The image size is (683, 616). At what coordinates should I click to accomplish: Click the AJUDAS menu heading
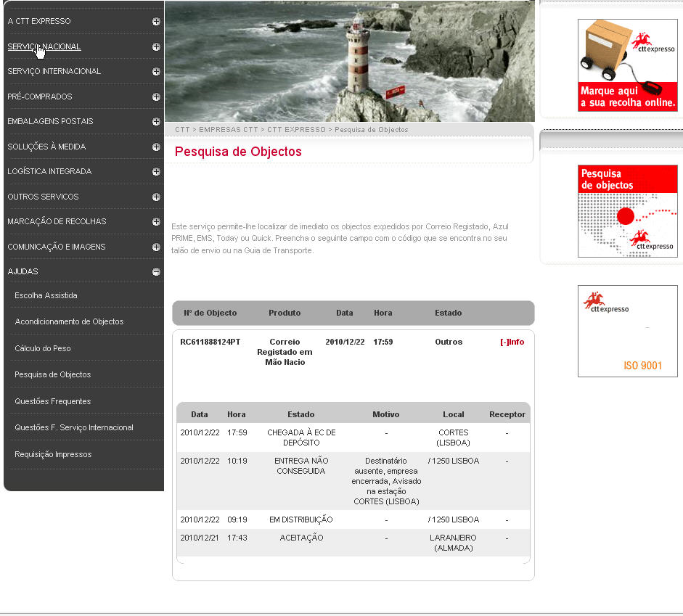point(23,271)
